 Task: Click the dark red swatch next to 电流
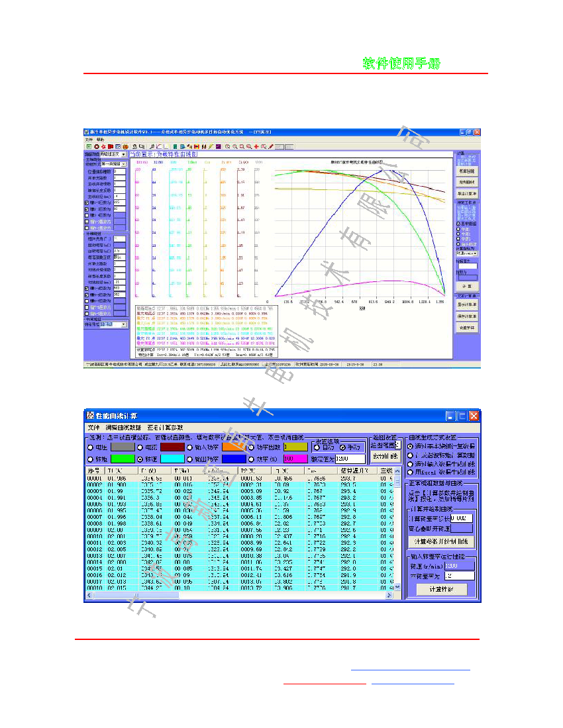pyautogui.click(x=172, y=447)
